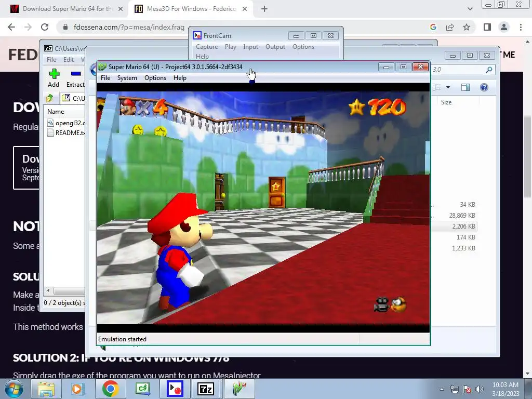Click the network tray icon
Image resolution: width=532 pixels, height=399 pixels.
point(454,389)
